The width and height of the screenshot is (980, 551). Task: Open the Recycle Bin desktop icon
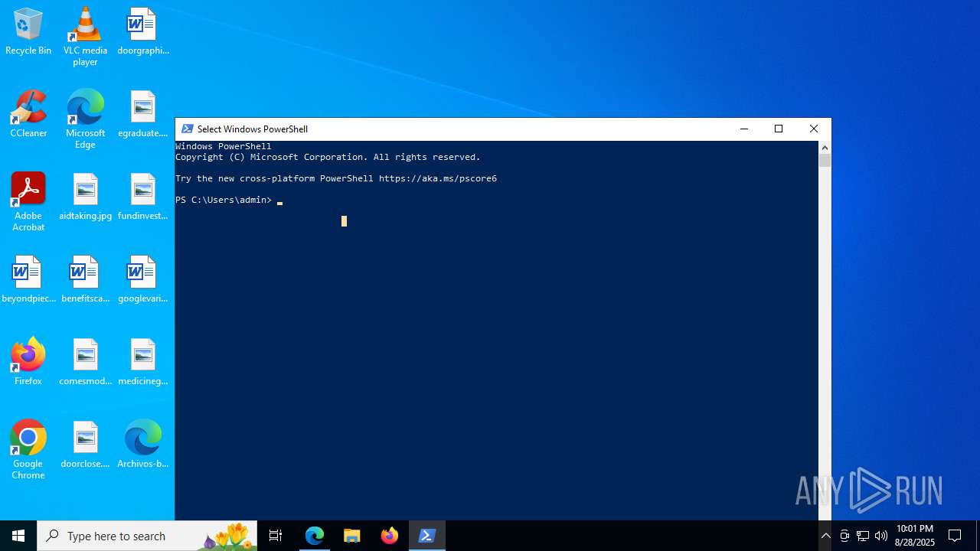pos(28,32)
